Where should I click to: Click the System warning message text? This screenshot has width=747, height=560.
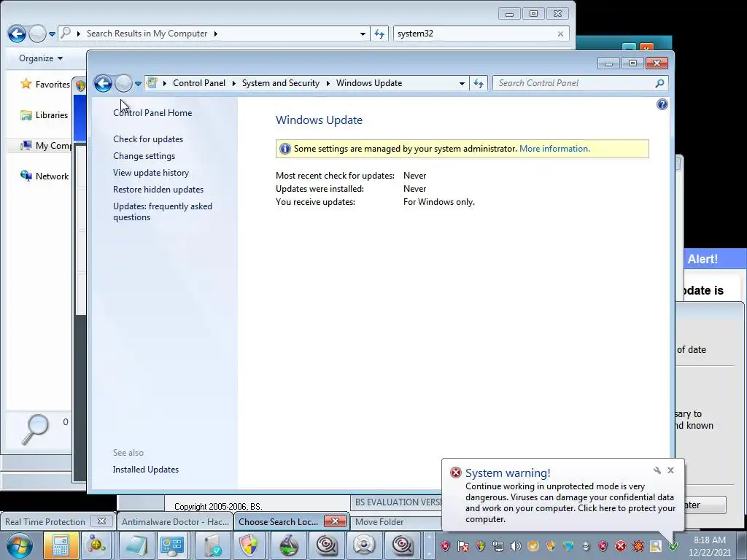point(570,502)
